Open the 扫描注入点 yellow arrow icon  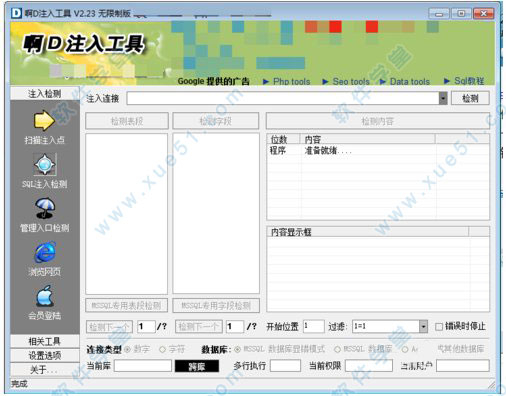(x=44, y=120)
